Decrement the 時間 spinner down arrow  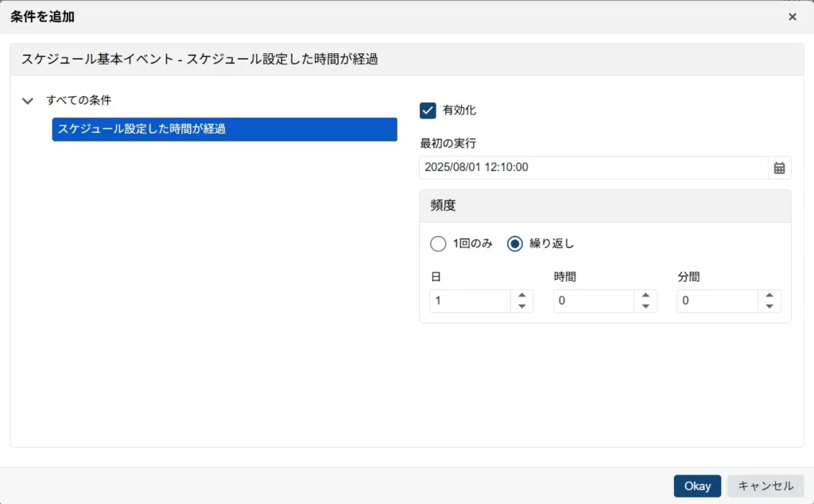(645, 307)
